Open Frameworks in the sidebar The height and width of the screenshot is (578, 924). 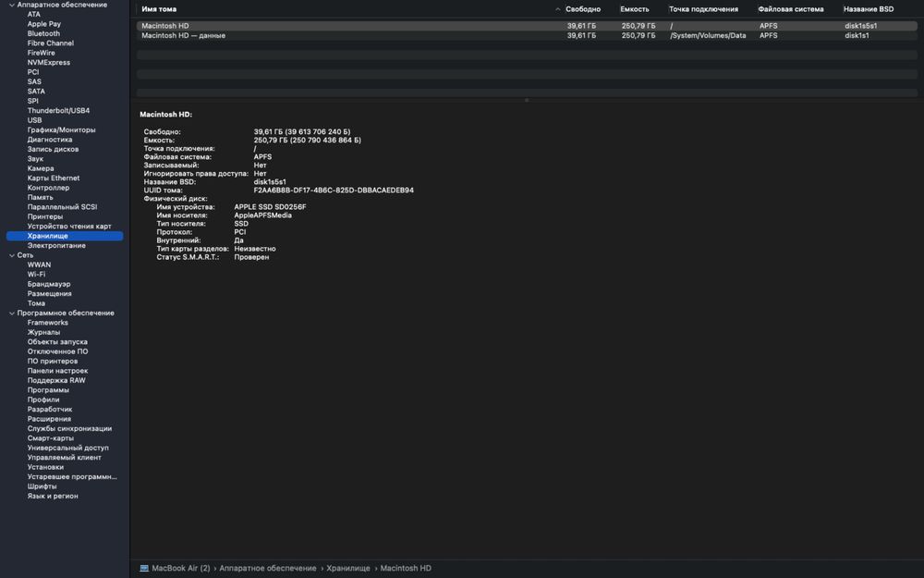(48, 323)
